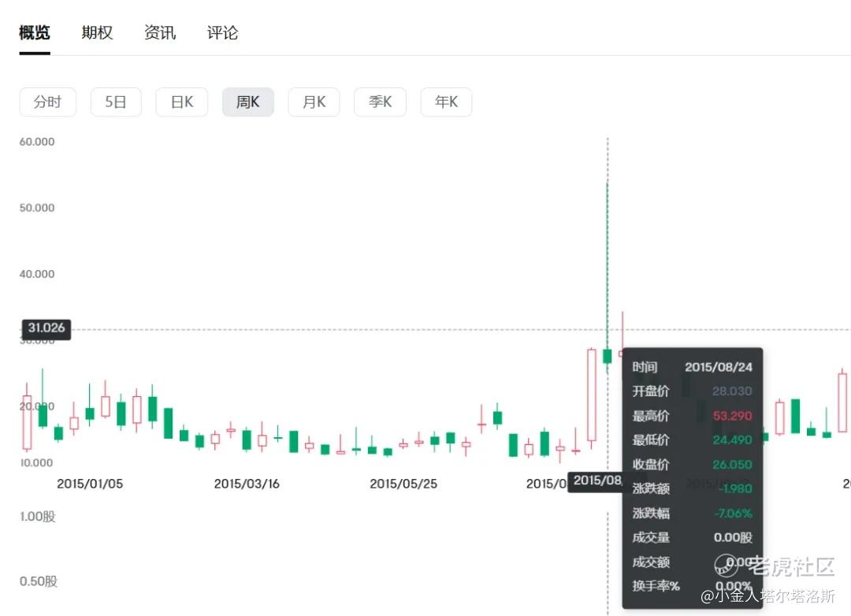Image resolution: width=851 pixels, height=616 pixels.
Task: Open the 期权 tab
Action: coord(97,32)
